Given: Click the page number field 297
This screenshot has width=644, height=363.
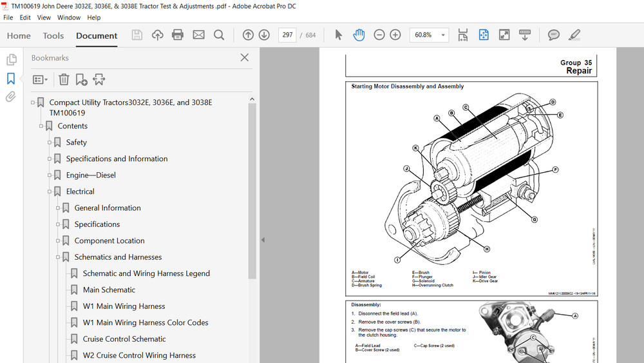Looking at the screenshot, I should [x=287, y=35].
